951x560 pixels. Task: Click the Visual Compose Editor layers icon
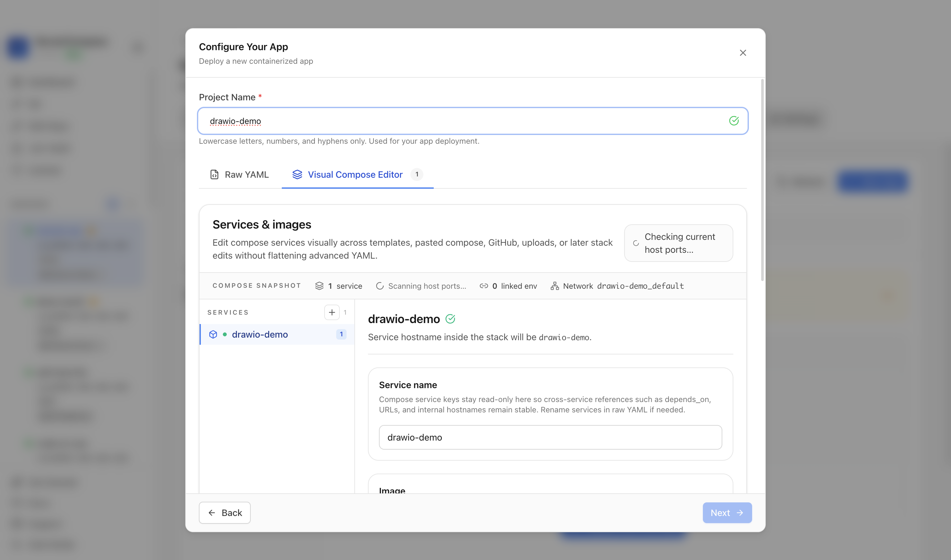(297, 174)
